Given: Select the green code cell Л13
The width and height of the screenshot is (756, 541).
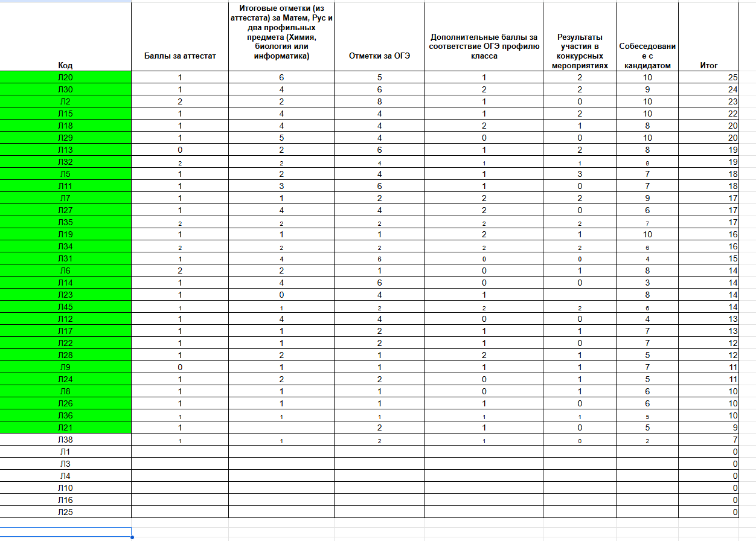Looking at the screenshot, I should point(65,150).
